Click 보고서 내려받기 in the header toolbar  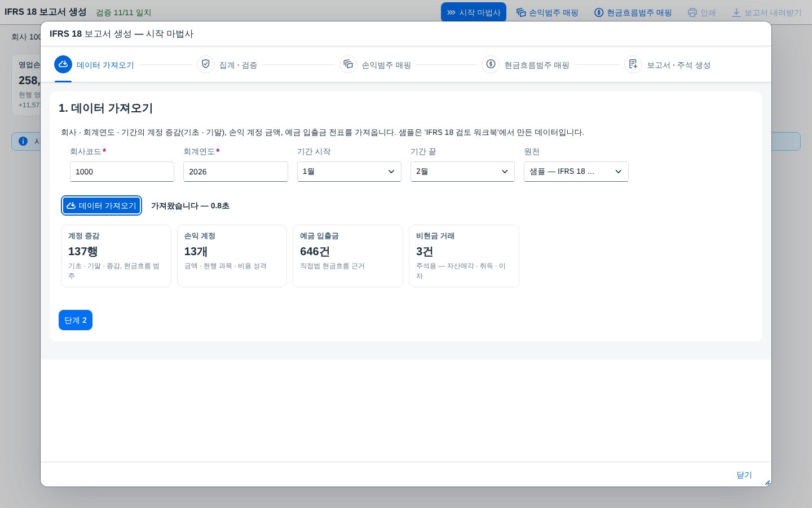click(x=766, y=12)
